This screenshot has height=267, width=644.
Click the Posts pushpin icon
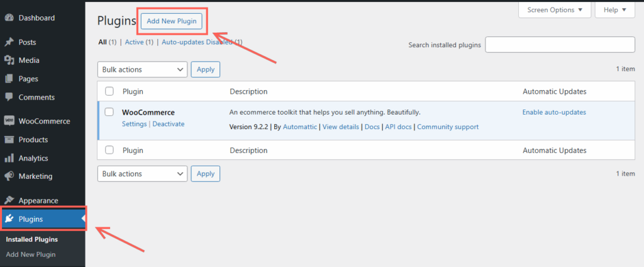coord(9,42)
